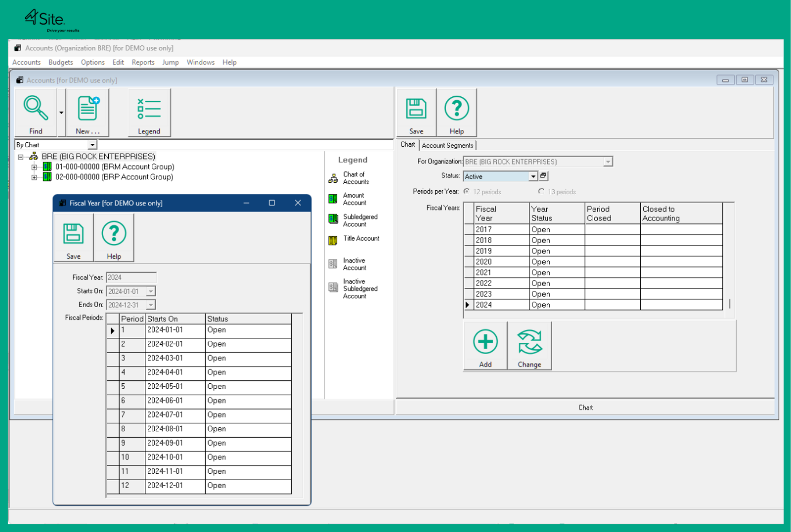The width and height of the screenshot is (791, 532).
Task: Open the Accounts menu
Action: point(26,62)
